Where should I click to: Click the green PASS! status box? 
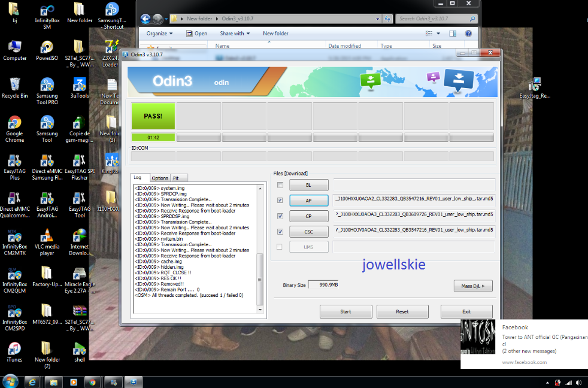(153, 116)
